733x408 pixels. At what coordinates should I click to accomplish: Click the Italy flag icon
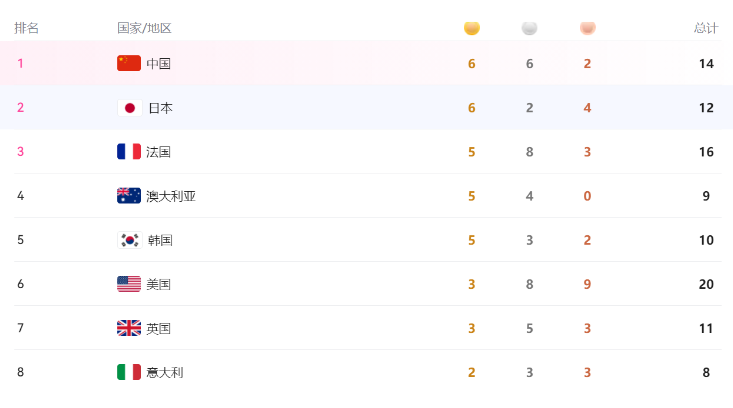click(x=129, y=372)
